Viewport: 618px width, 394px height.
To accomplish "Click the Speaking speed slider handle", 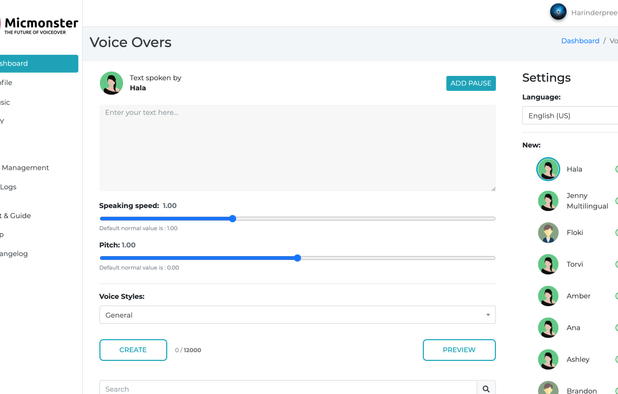I will click(233, 219).
